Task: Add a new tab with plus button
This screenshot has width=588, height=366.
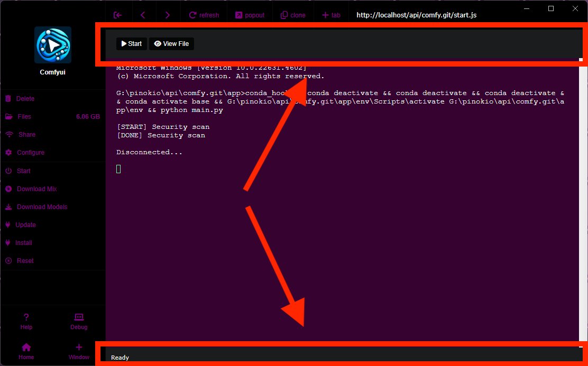Action: [x=331, y=15]
